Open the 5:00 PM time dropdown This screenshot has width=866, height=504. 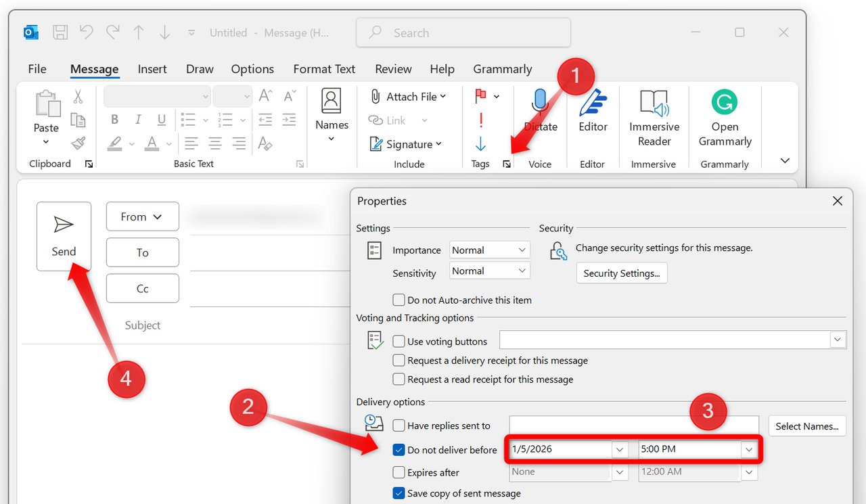coord(748,449)
